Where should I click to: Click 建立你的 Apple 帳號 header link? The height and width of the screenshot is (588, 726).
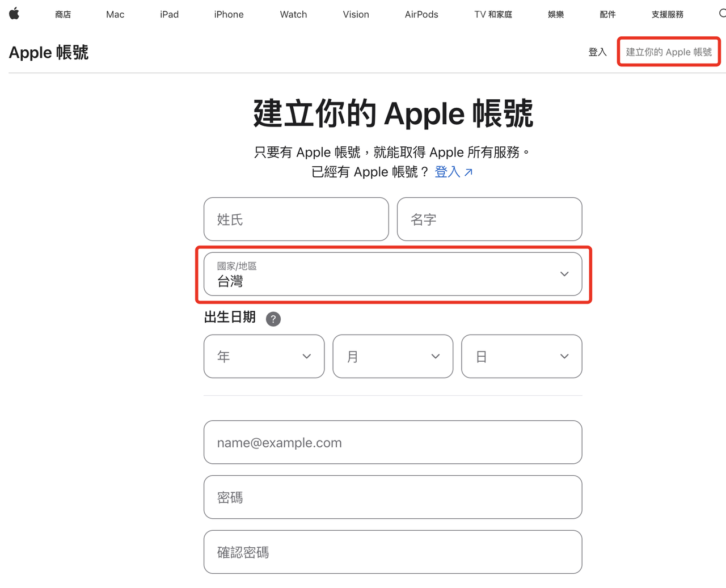tap(669, 52)
